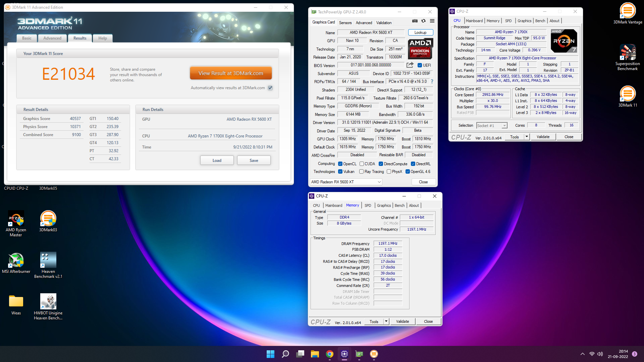Click Validate in the CPU-Z Memory window
644x362 pixels.
[x=402, y=321]
